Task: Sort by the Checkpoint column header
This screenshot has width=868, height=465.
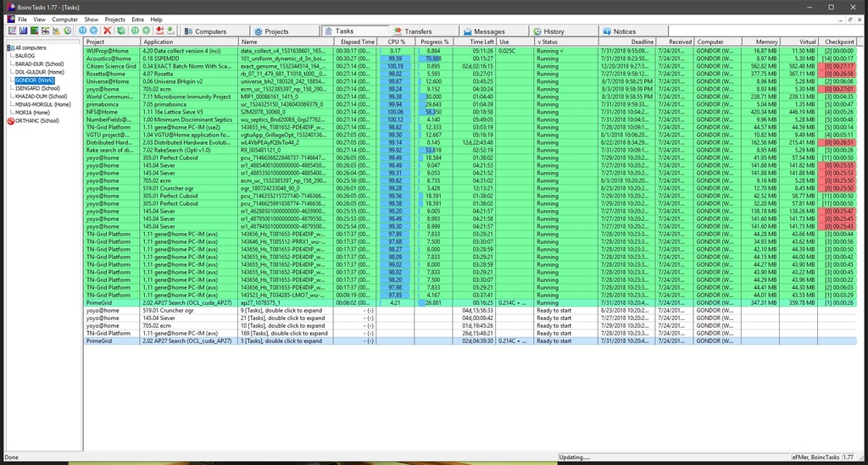Action: coord(838,42)
